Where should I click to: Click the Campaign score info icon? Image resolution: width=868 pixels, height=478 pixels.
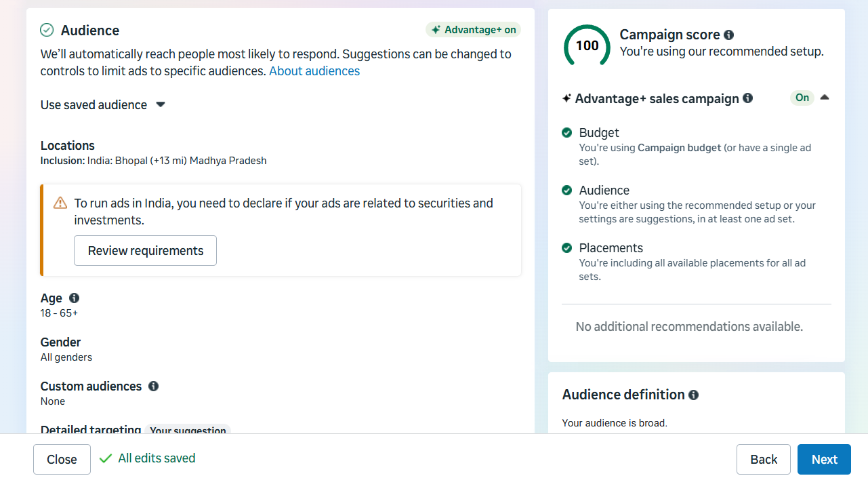tap(728, 35)
